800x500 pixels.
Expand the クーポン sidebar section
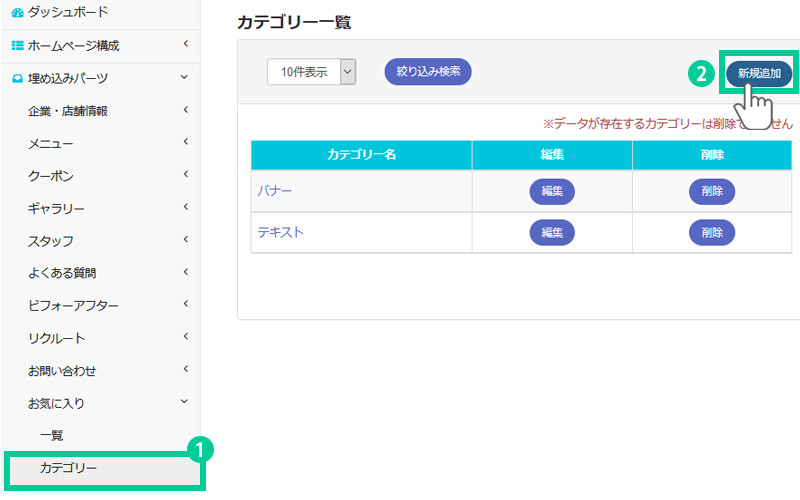(185, 175)
